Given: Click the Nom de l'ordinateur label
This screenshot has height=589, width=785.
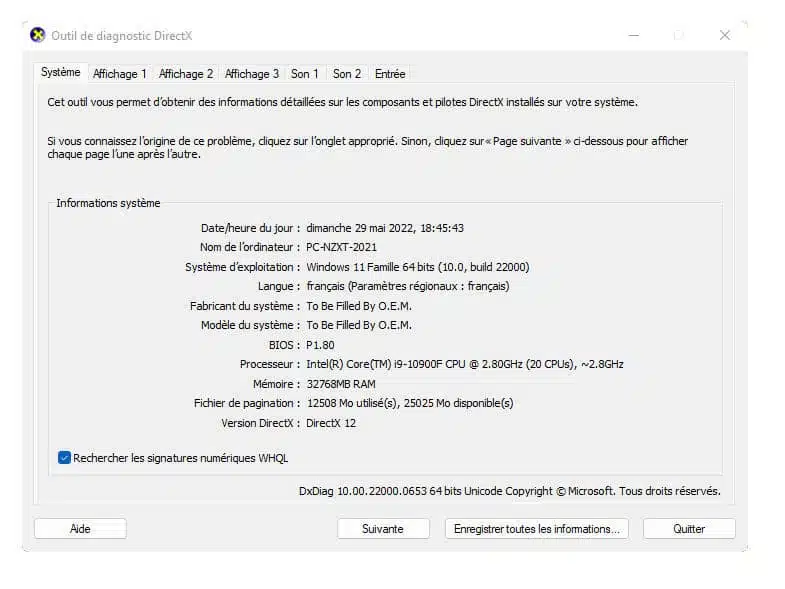Looking at the screenshot, I should coord(250,247).
